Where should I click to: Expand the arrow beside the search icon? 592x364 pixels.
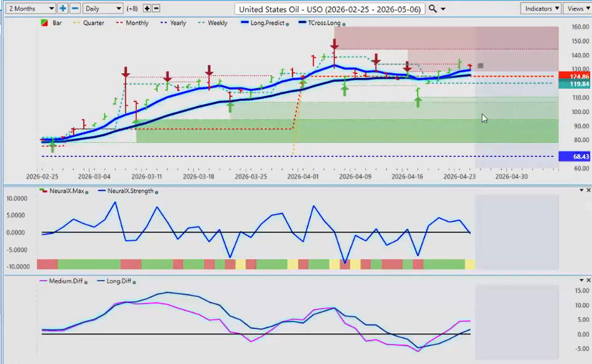tap(444, 9)
